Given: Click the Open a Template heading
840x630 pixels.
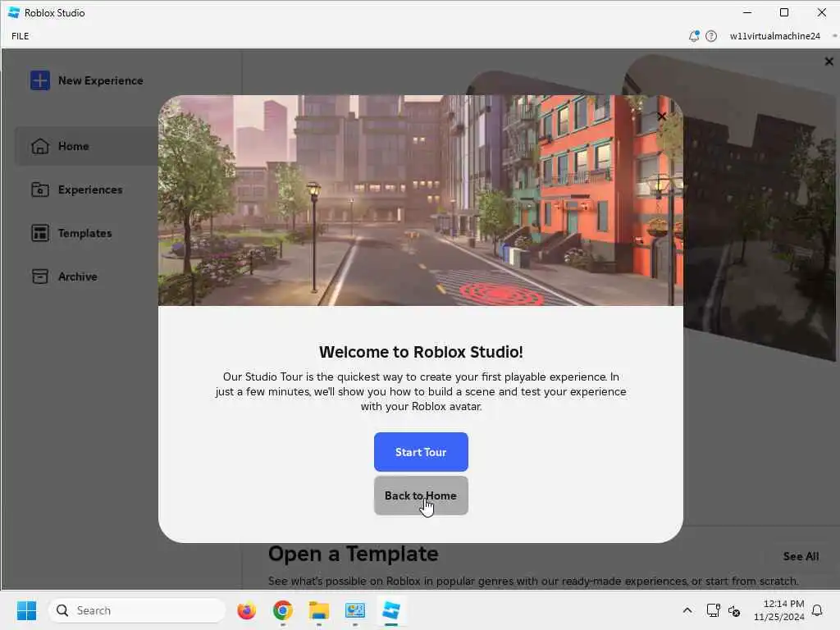Looking at the screenshot, I should tap(353, 554).
